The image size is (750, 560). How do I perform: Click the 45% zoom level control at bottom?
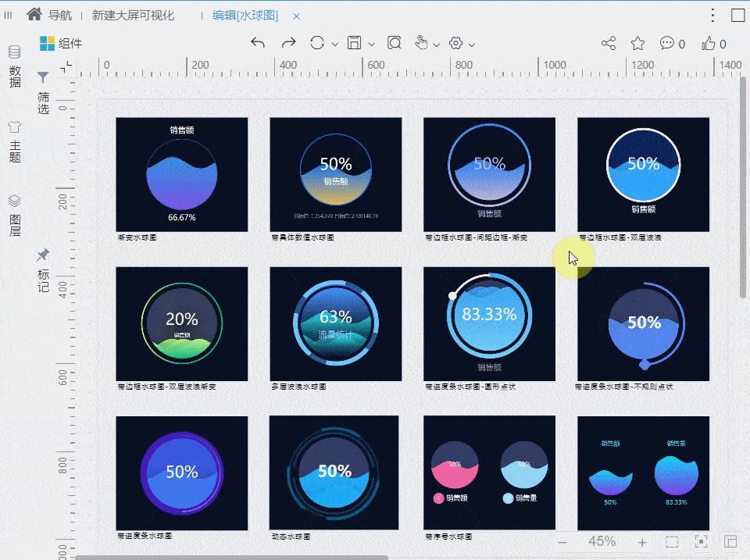tap(602, 540)
